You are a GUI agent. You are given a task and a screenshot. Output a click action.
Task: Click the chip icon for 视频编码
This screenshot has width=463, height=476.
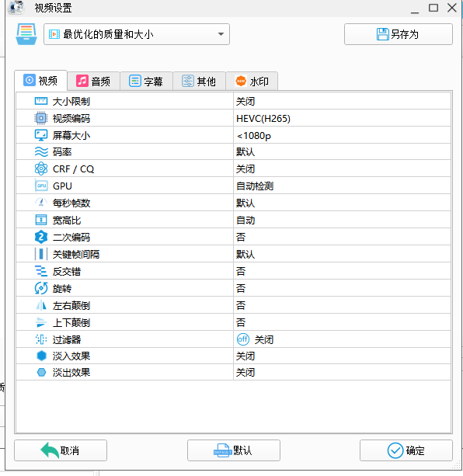click(41, 118)
